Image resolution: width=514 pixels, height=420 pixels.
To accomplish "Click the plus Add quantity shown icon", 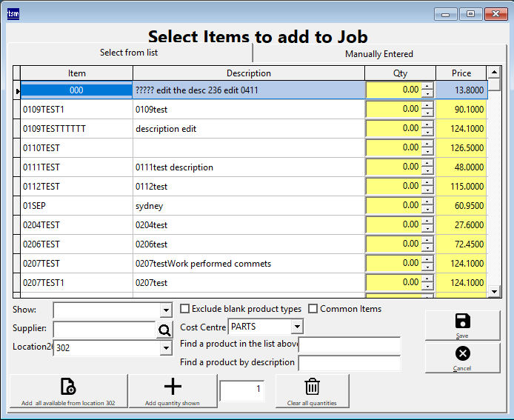I will pyautogui.click(x=172, y=387).
